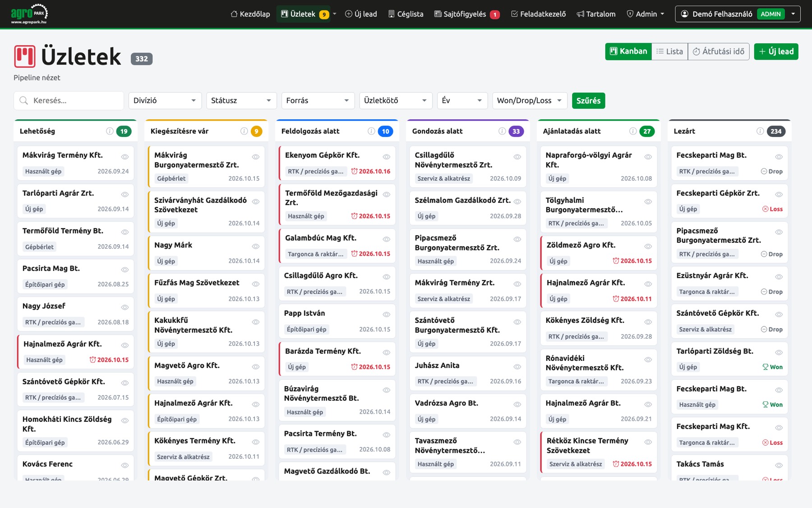Toggle eye icon on Juhász Anita card
Viewport: 812px width, 508px height.
[517, 367]
